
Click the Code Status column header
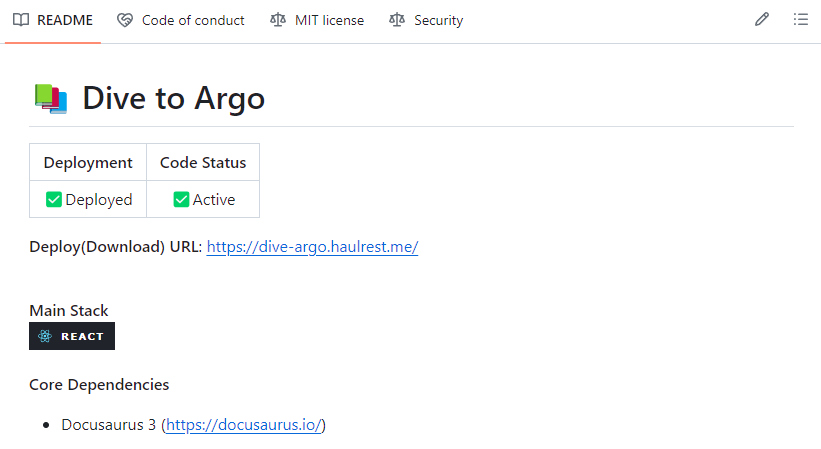(x=203, y=162)
